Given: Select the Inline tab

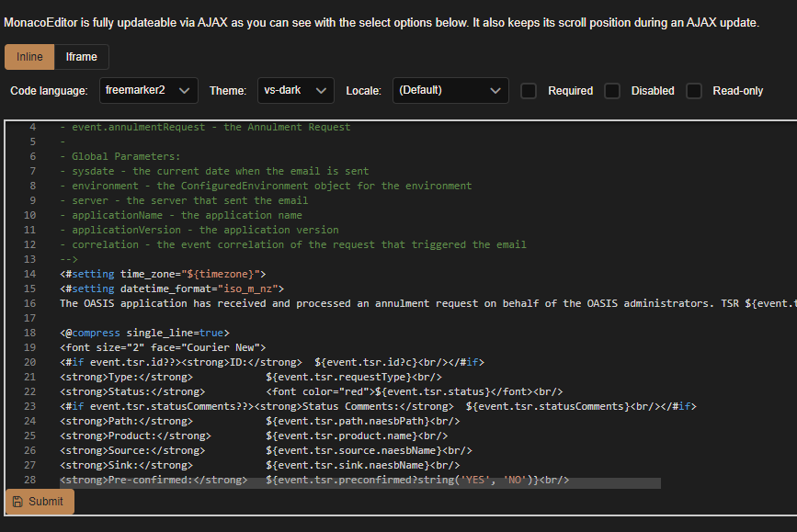Looking at the screenshot, I should coord(28,56).
